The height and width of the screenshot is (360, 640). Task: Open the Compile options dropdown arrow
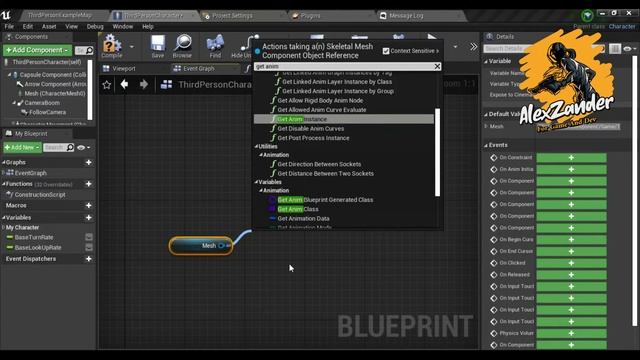coord(131,47)
